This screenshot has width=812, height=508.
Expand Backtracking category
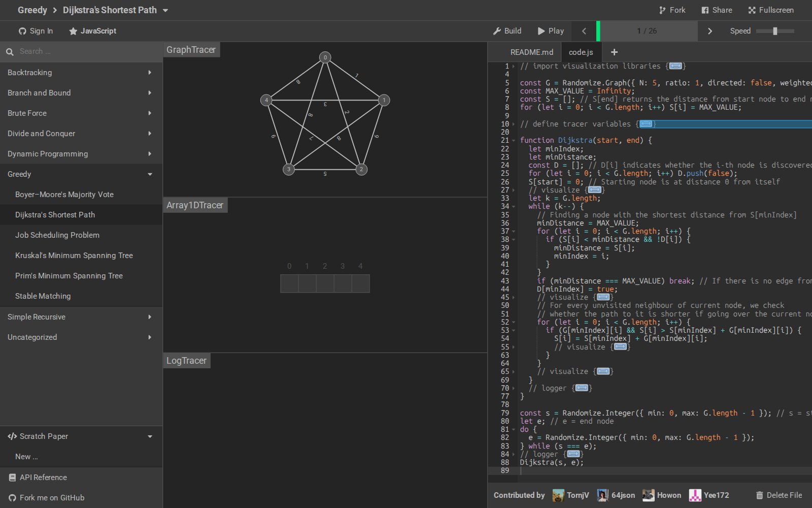pos(81,73)
